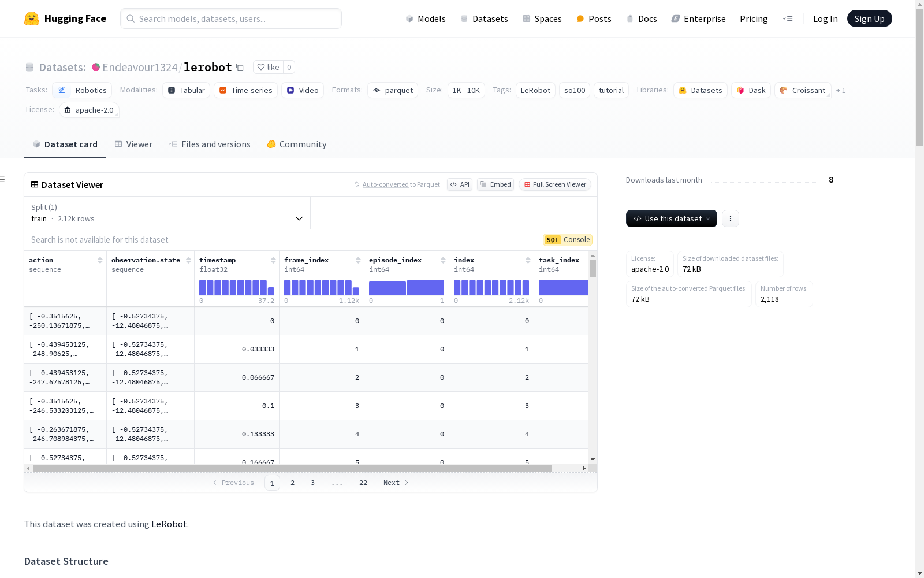
Task: Sort the index column
Action: click(x=528, y=261)
